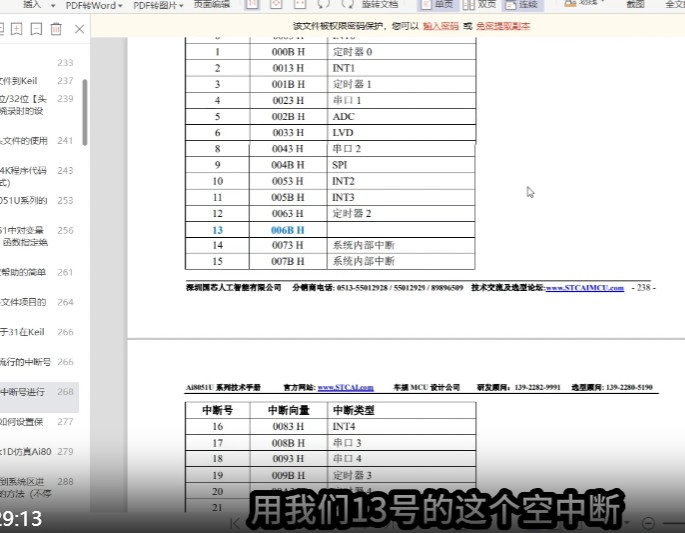685x533 pixels.
Task: Select the 帮助的简单 bookmark, page 261
Action: point(39,272)
